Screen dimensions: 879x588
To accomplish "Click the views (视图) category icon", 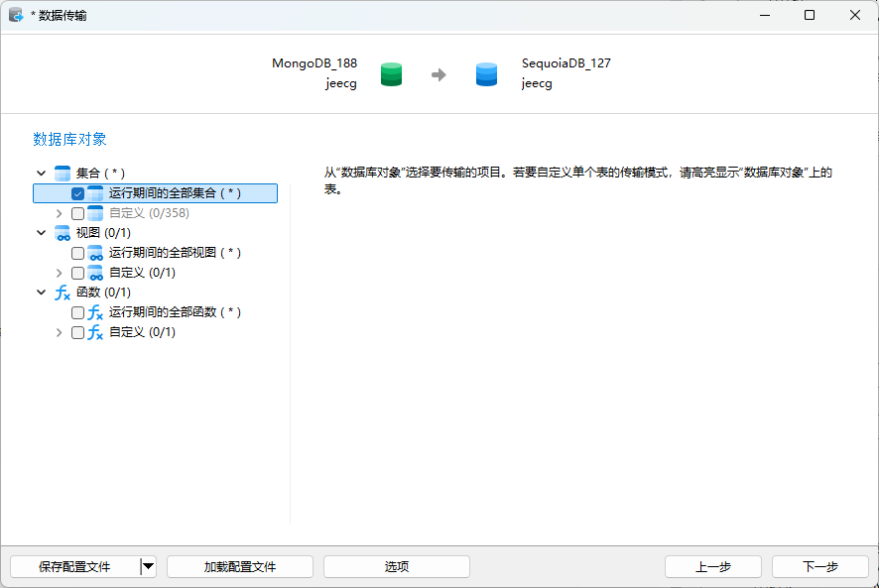I will click(63, 233).
